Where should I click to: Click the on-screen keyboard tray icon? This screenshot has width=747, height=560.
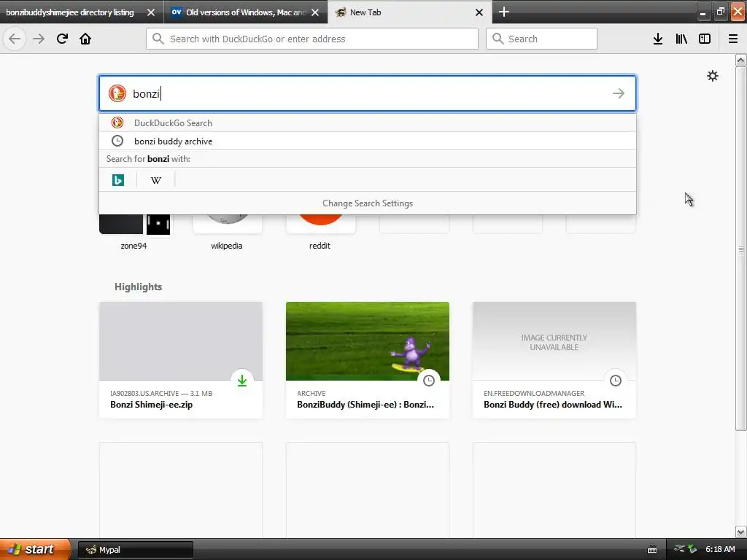pos(652,550)
